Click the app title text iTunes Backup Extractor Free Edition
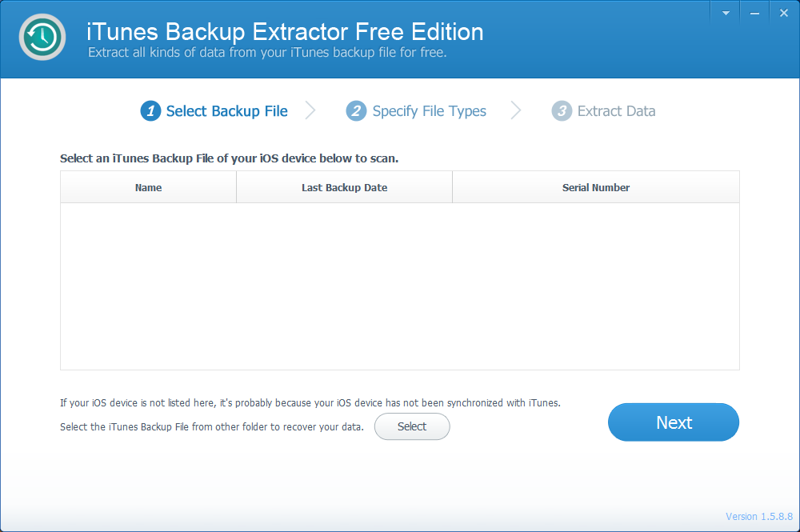This screenshot has height=532, width=800. pyautogui.click(x=283, y=32)
